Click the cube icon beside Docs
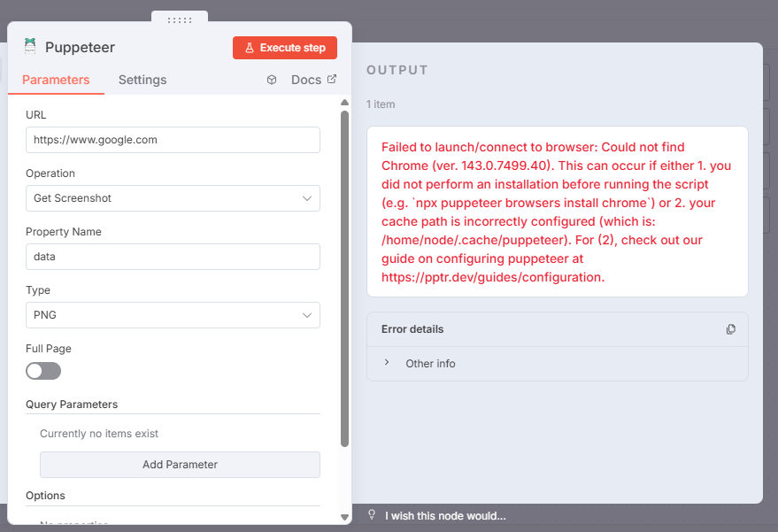 [272, 80]
